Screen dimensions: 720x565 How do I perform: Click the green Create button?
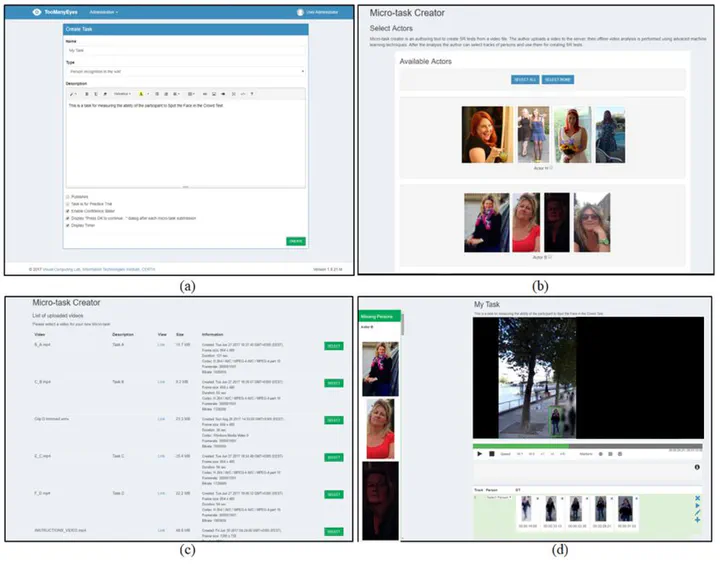[296, 241]
